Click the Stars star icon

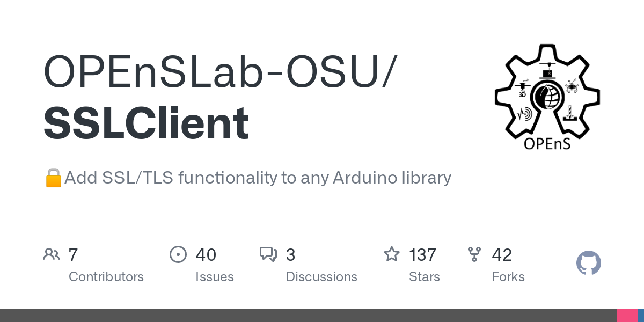[x=391, y=254]
